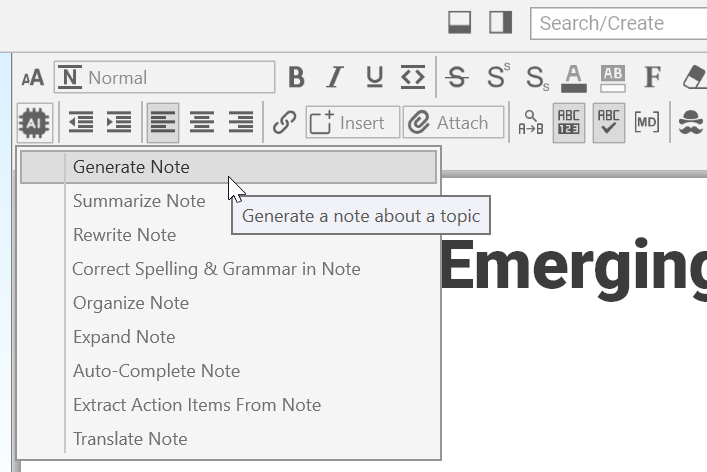
Task: Toggle the word count ABC 123 button
Action: pos(568,123)
